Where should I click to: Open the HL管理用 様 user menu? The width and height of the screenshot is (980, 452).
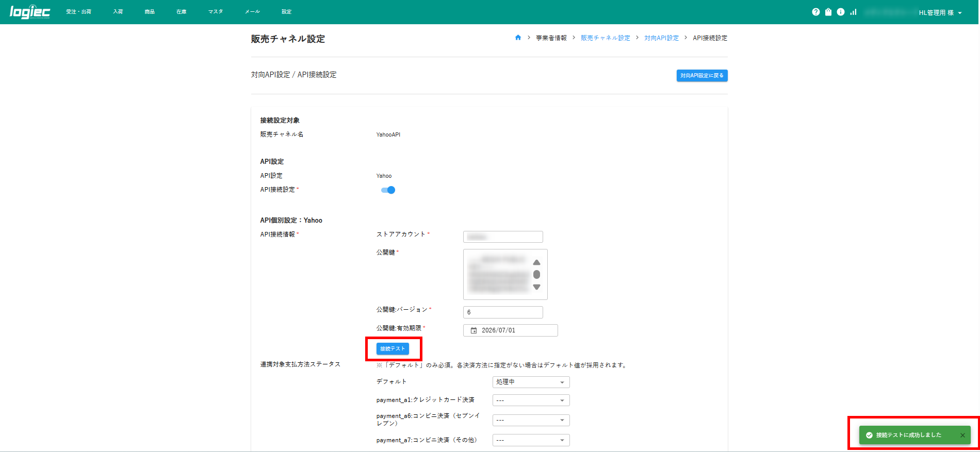(940, 12)
